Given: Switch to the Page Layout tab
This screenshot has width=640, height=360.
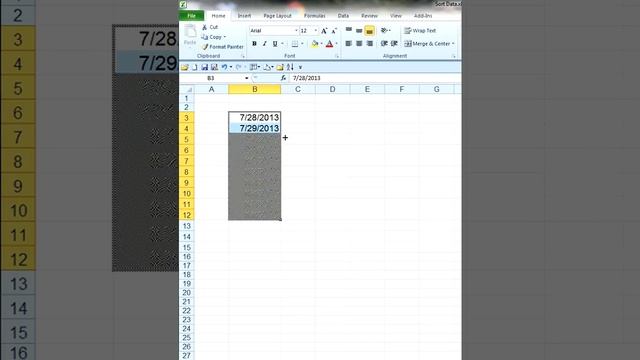Looking at the screenshot, I should pos(278,16).
